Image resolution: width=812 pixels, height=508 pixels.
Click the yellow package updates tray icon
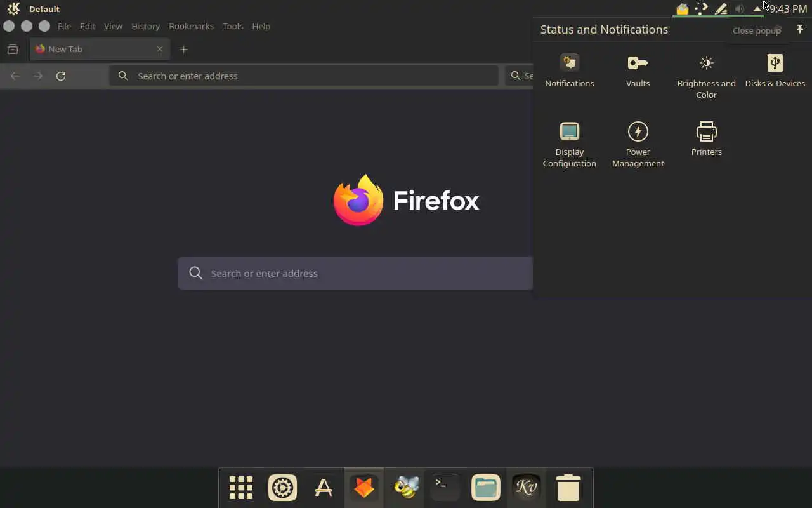click(682, 9)
